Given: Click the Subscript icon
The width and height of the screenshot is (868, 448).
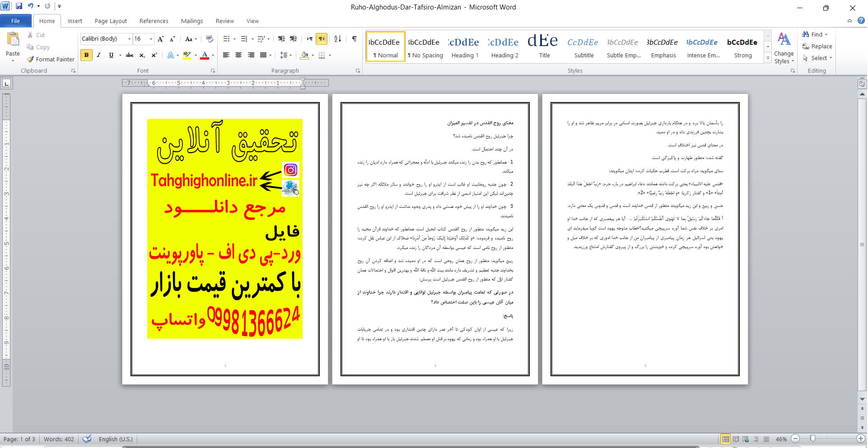Looking at the screenshot, I should click(x=142, y=55).
